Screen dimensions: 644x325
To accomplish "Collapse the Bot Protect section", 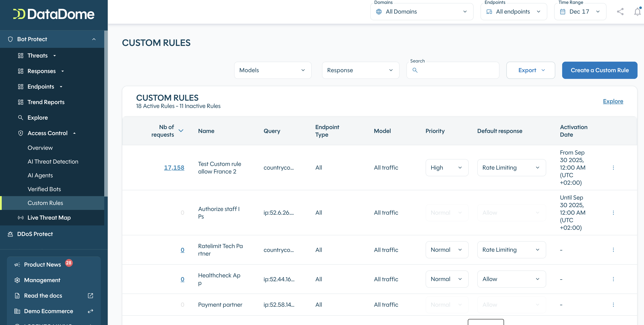I will [x=94, y=39].
